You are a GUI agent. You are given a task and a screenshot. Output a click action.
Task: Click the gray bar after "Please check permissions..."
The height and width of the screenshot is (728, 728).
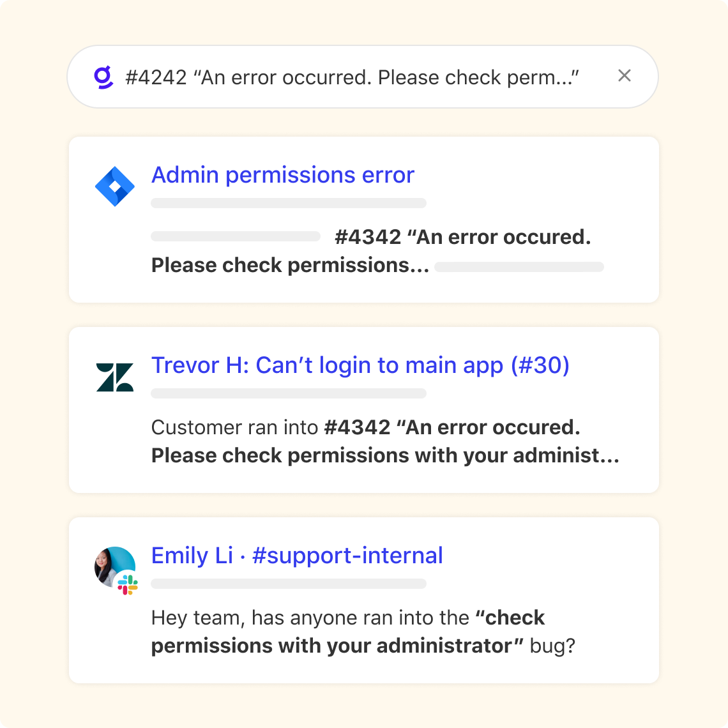pos(519,267)
